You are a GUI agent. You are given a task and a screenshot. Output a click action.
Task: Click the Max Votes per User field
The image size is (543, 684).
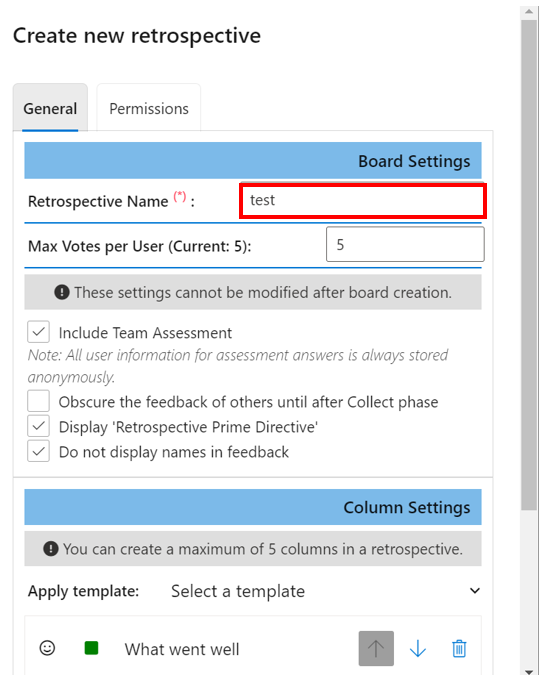[x=405, y=244]
